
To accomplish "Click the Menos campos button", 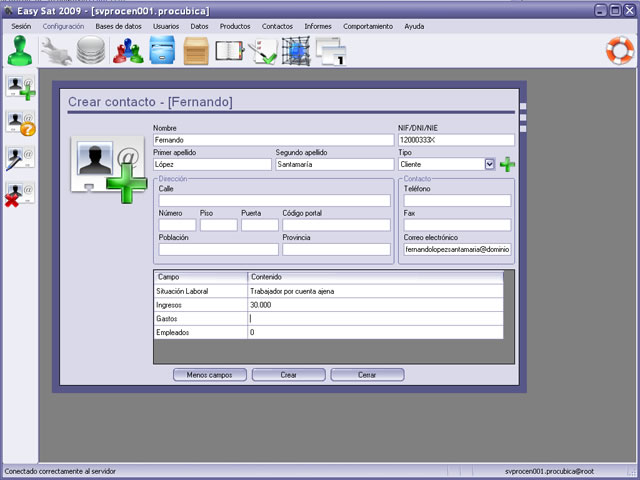I will (210, 375).
